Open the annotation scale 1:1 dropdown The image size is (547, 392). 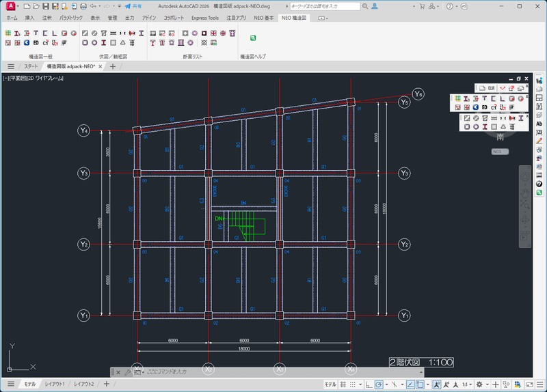pyautogui.click(x=468, y=384)
